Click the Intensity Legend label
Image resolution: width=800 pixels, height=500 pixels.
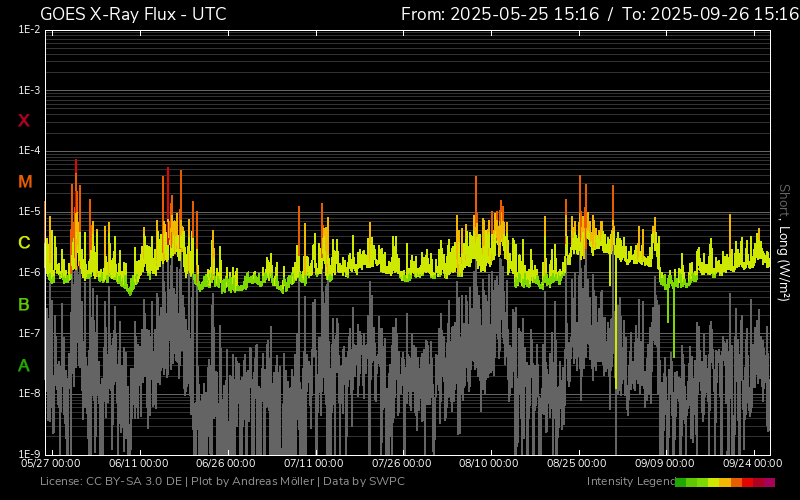point(630,482)
